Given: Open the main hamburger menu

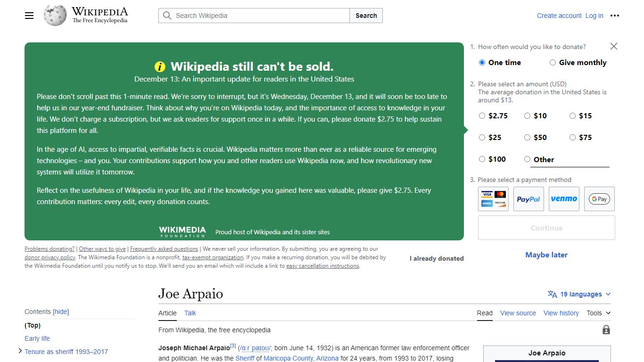Looking at the screenshot, I should 29,16.
